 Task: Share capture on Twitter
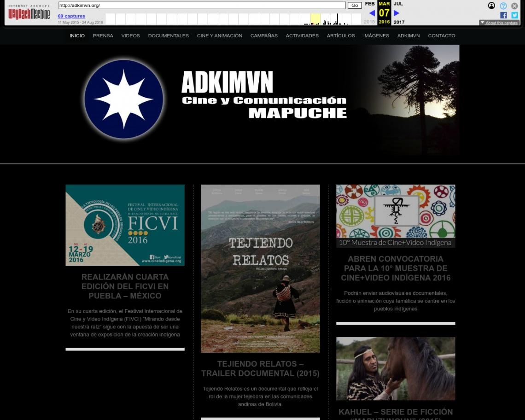point(514,15)
